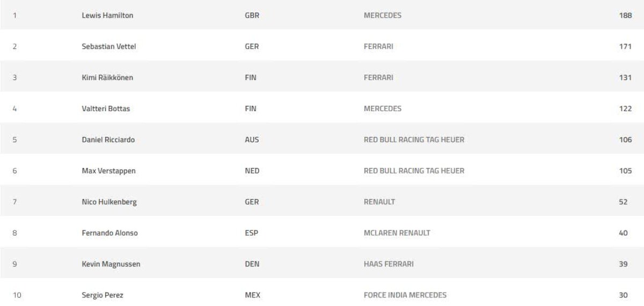Click HAAS FERRARI team name
This screenshot has width=644, height=306.
click(x=389, y=264)
